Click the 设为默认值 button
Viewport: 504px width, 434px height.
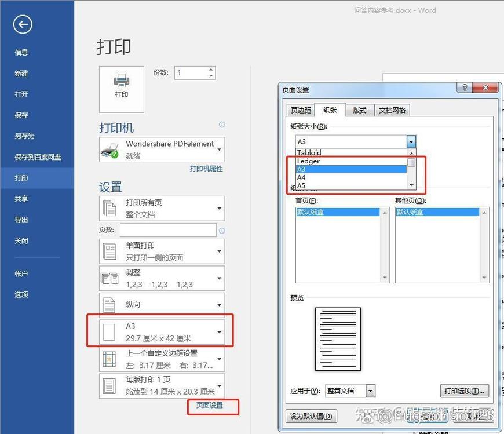(312, 416)
